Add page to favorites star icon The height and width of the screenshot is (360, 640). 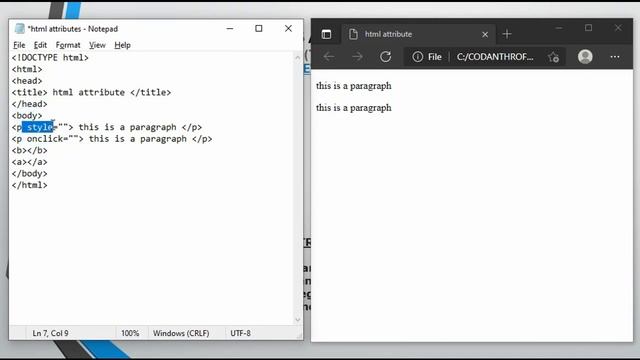[x=553, y=57]
